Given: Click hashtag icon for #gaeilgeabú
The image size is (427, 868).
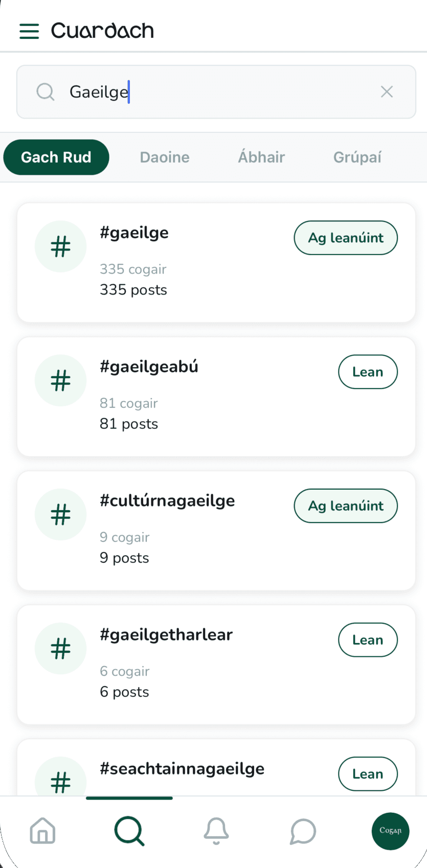Looking at the screenshot, I should click(60, 380).
